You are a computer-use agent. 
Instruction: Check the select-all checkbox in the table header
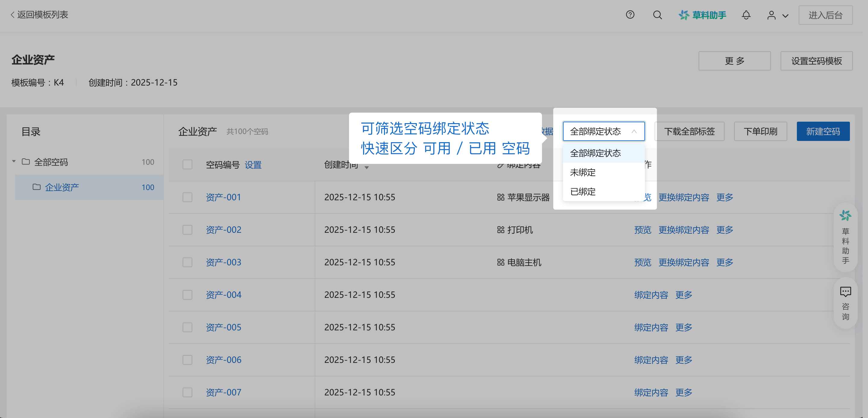(x=187, y=165)
